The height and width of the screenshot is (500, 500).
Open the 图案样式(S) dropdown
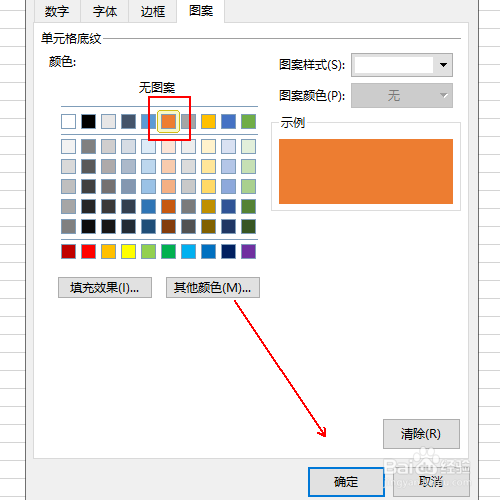click(402, 65)
